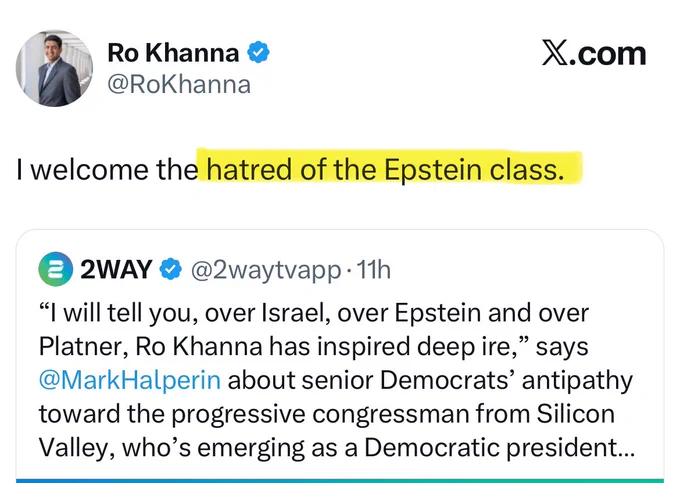Click the verified badge next to 2WAY
The height and width of the screenshot is (483, 680).
coord(170,269)
